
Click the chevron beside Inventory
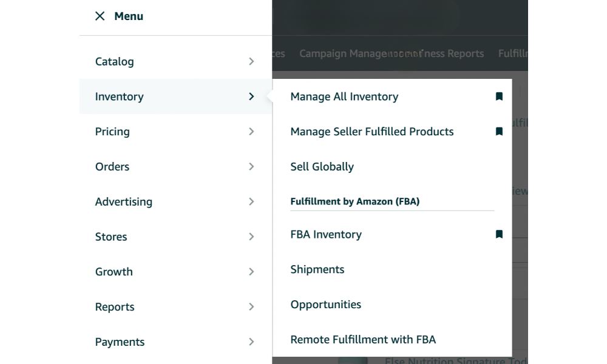[251, 96]
